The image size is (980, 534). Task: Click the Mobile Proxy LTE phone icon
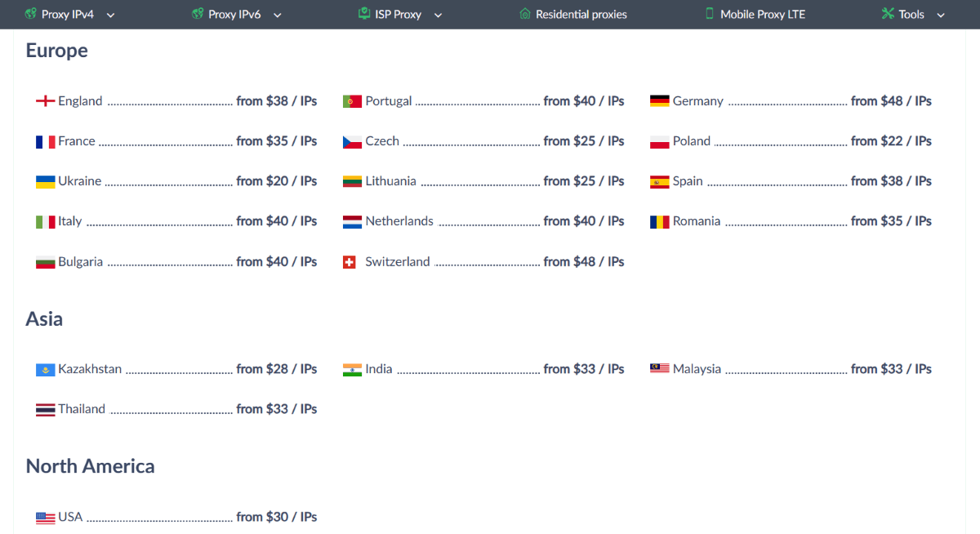[x=710, y=14]
